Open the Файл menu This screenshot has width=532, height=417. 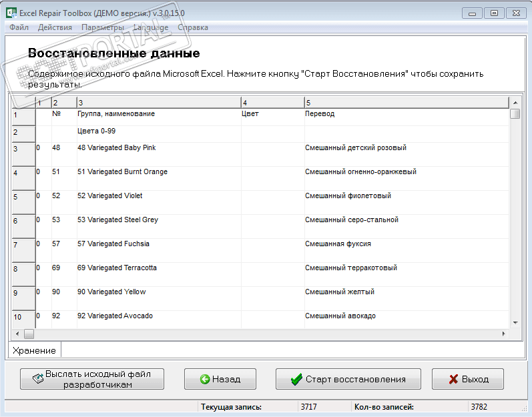click(x=19, y=27)
